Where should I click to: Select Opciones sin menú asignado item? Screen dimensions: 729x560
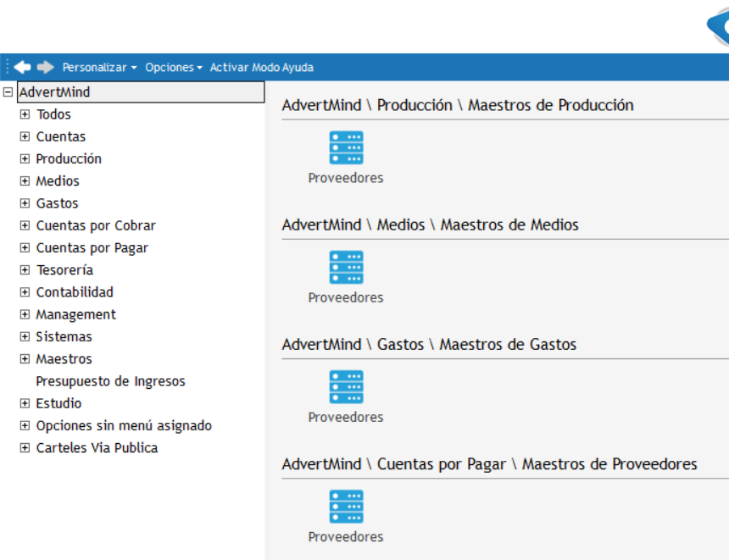pos(124,425)
